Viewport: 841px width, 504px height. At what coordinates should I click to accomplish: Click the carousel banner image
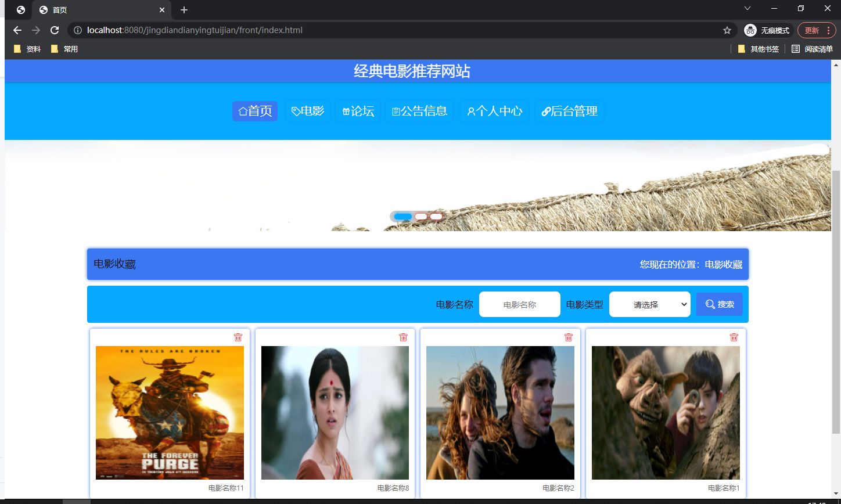tap(418, 186)
